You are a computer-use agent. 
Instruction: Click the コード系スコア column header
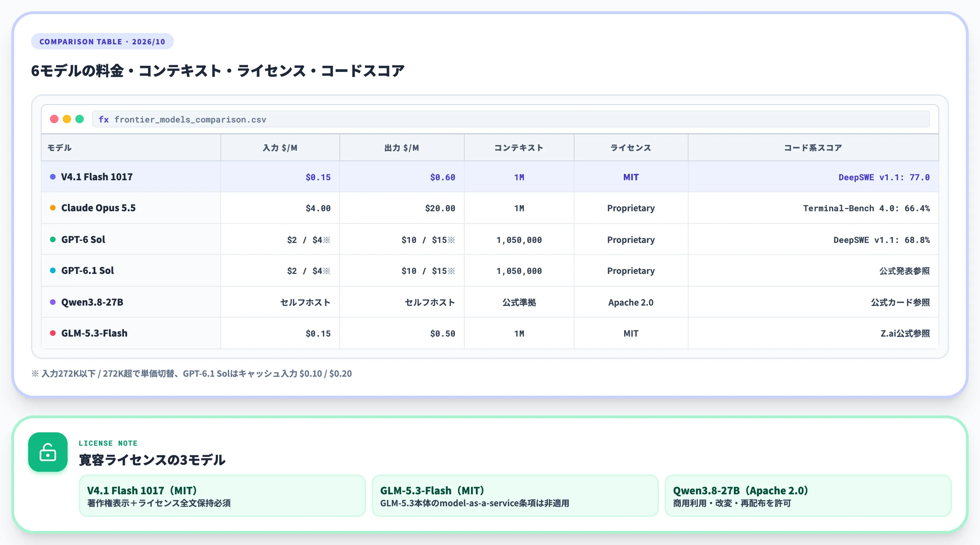click(x=813, y=148)
